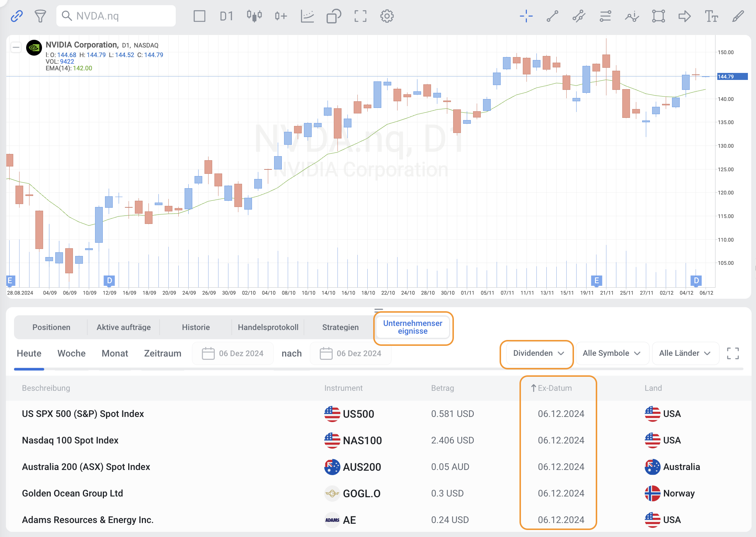Click the link chart icon
The image size is (756, 537).
pyautogui.click(x=17, y=16)
